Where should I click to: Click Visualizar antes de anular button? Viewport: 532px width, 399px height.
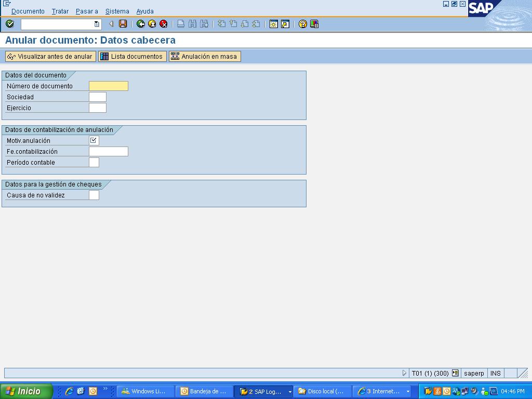tap(50, 57)
